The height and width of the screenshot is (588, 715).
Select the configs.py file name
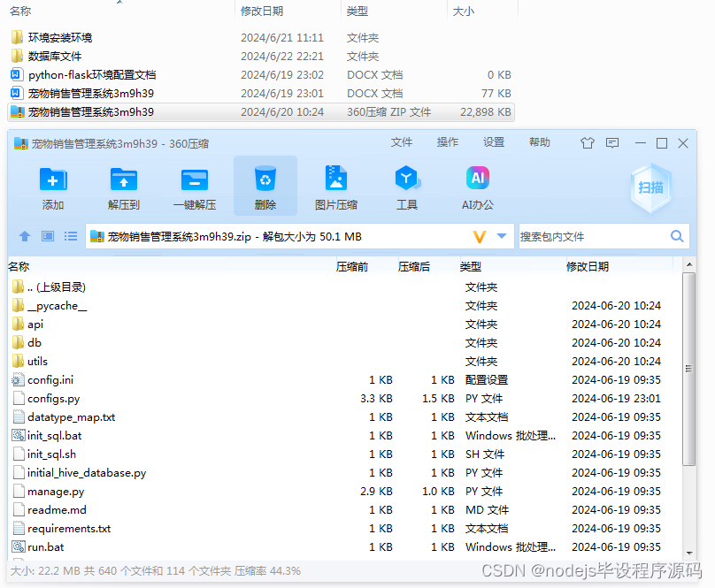[x=53, y=399]
